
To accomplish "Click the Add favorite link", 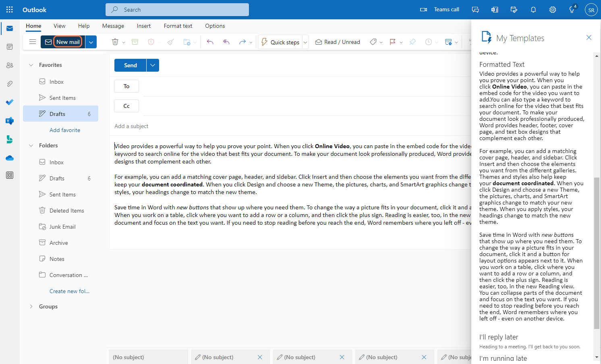I will coord(65,130).
